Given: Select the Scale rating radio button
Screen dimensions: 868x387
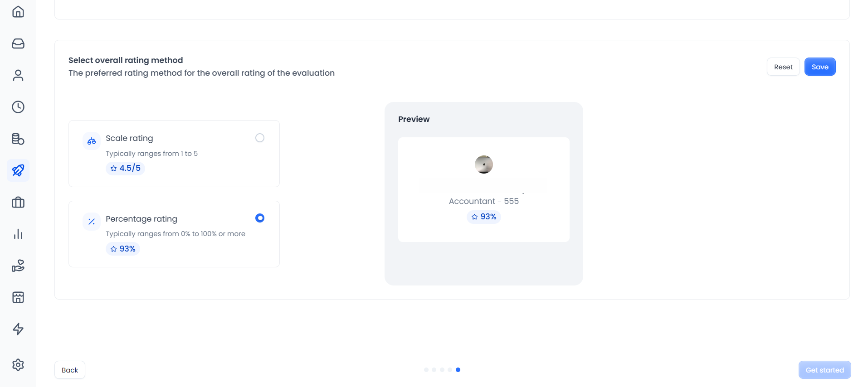Looking at the screenshot, I should tap(260, 138).
